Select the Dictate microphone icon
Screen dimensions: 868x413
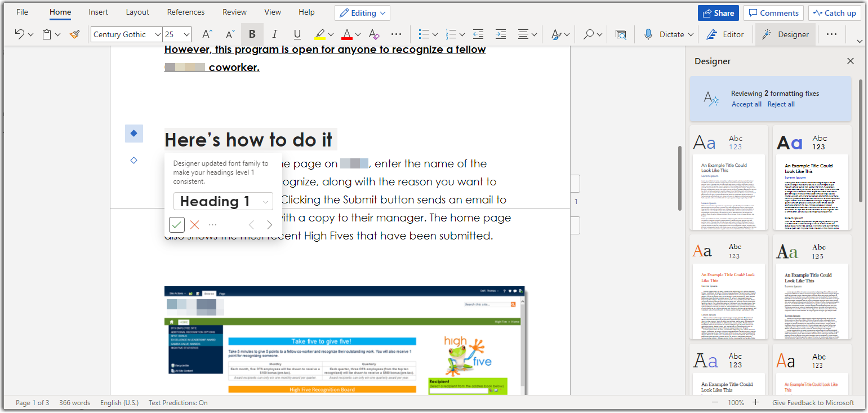648,34
